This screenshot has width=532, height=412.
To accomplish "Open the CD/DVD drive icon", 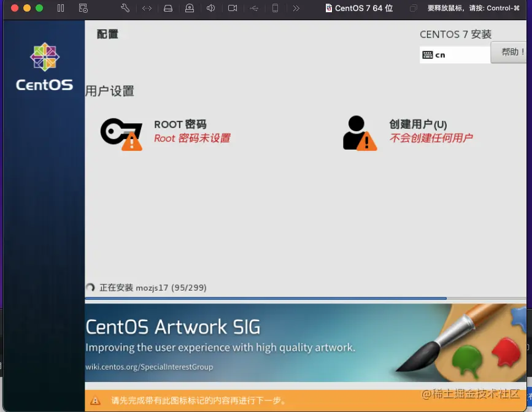I will click(x=190, y=8).
